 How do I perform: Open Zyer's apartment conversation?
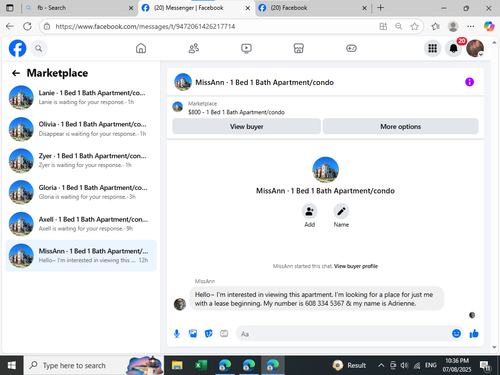(x=81, y=161)
